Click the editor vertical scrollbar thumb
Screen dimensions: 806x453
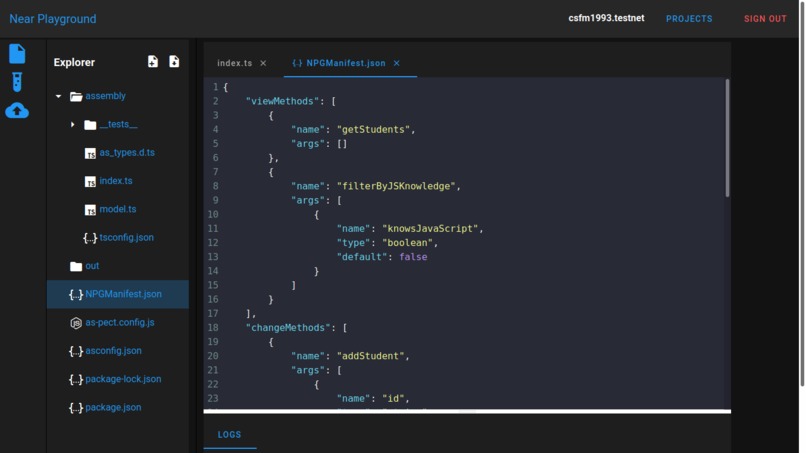[727, 138]
